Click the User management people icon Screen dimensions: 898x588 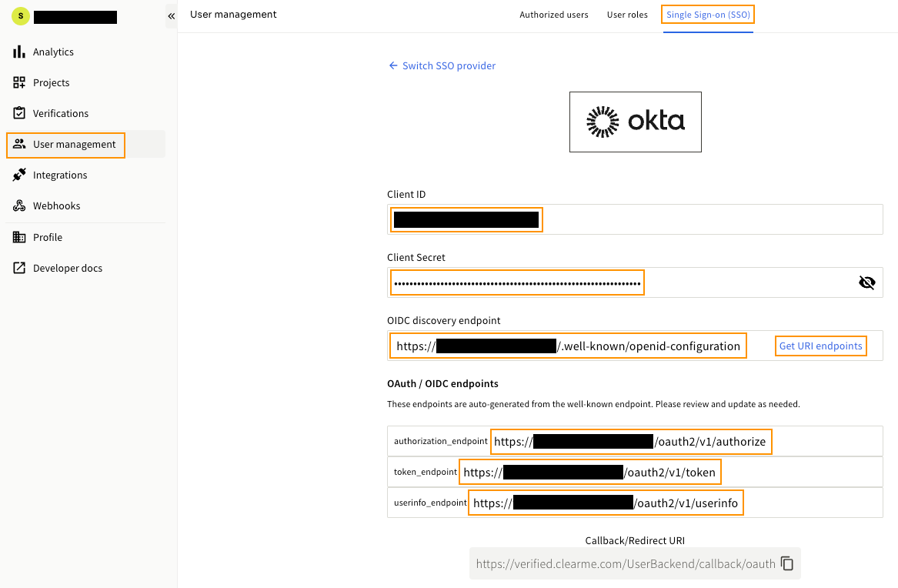point(19,144)
